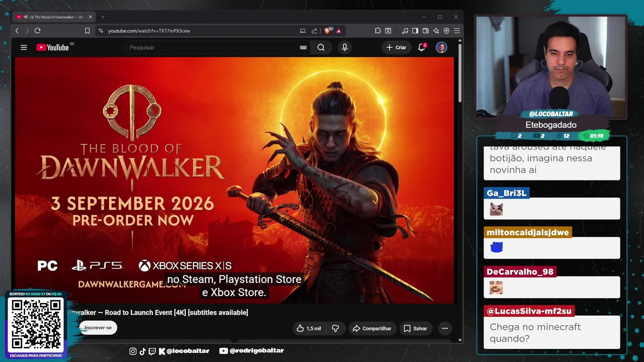644x362 pixels.
Task: Click the Instagram icon in the overlay footer
Action: click(x=133, y=351)
